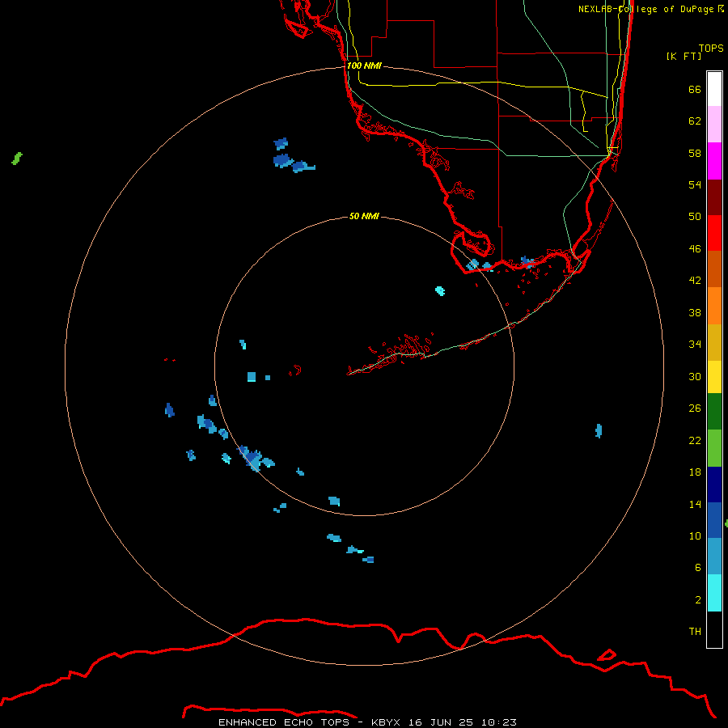Select the magenta legend color band

coord(714,161)
